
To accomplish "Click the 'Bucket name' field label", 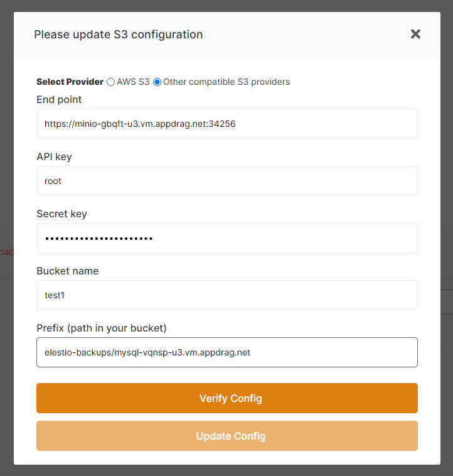I will 67,271.
